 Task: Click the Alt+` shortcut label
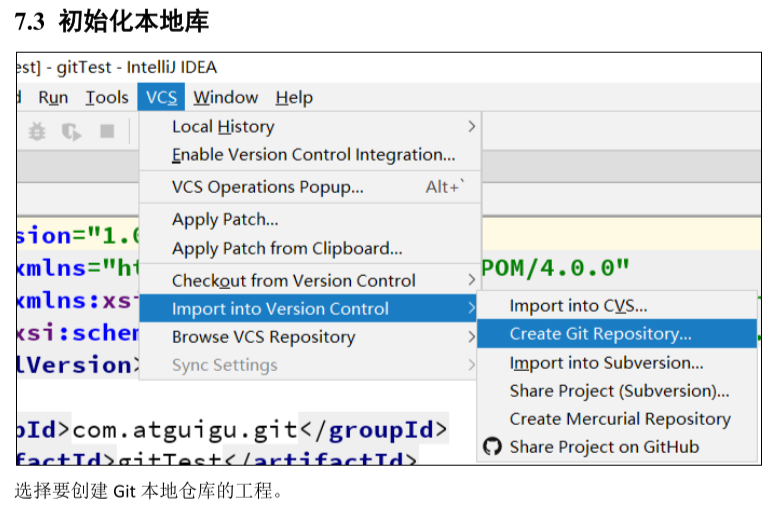[445, 187]
